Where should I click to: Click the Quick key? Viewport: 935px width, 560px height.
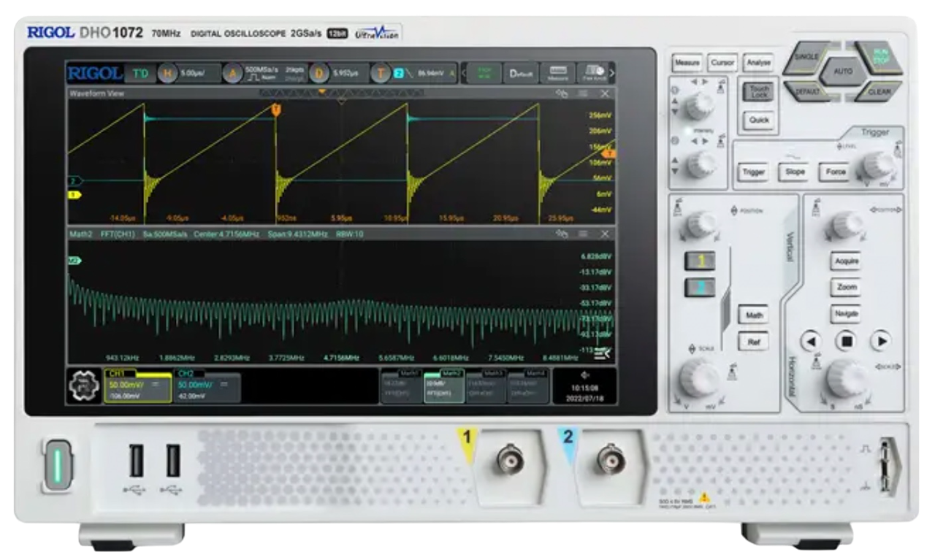pos(760,120)
